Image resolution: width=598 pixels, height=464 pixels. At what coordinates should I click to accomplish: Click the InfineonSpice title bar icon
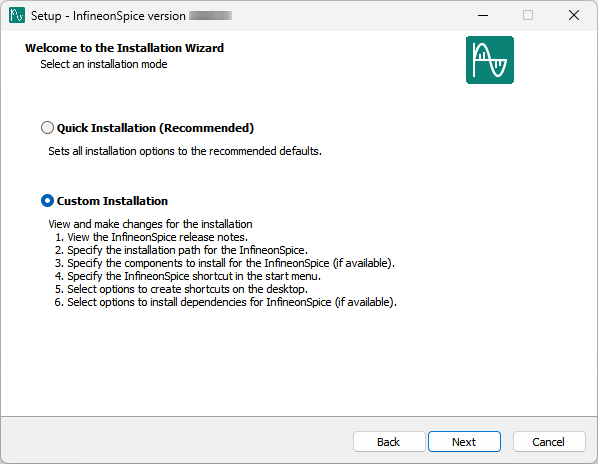coord(17,15)
